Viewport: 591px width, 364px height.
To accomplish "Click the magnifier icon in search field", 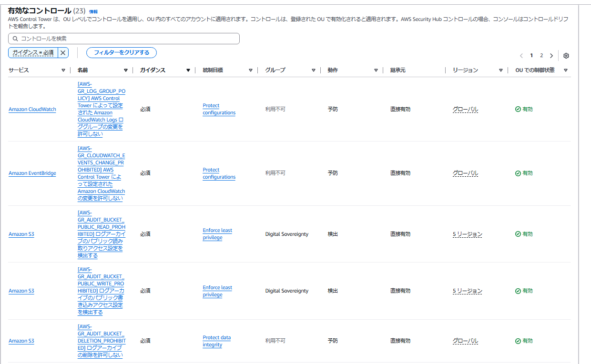I will click(x=16, y=39).
